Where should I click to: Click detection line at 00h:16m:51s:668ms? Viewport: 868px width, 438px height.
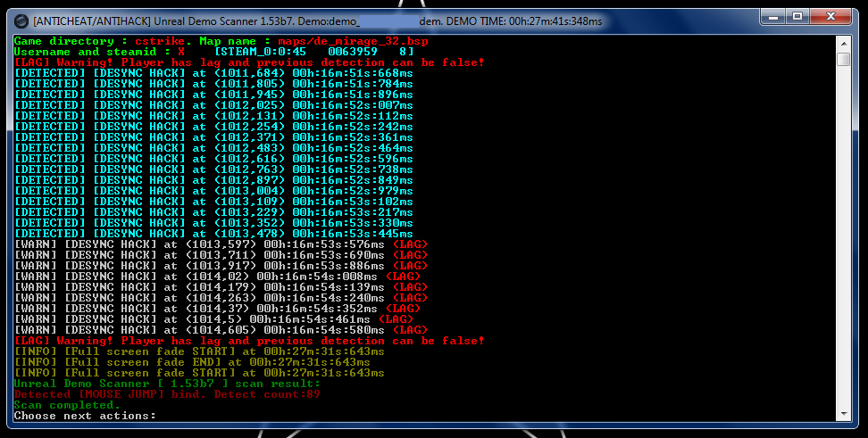pyautogui.click(x=213, y=73)
